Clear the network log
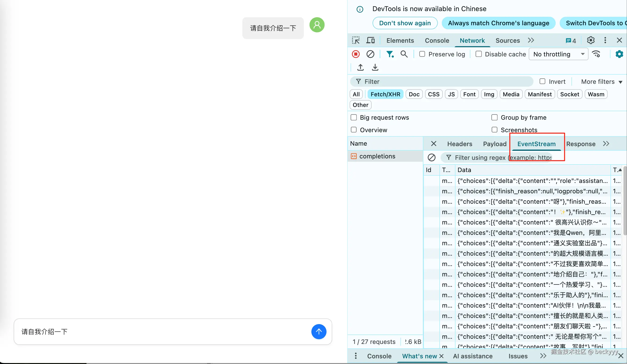Screen dimensions: 627x364 (x=370, y=54)
